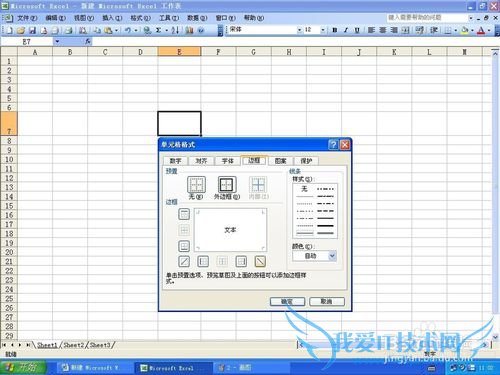Click the Underline U formatting icon
This screenshot has height=375, width=500.
pyautogui.click(x=357, y=30)
